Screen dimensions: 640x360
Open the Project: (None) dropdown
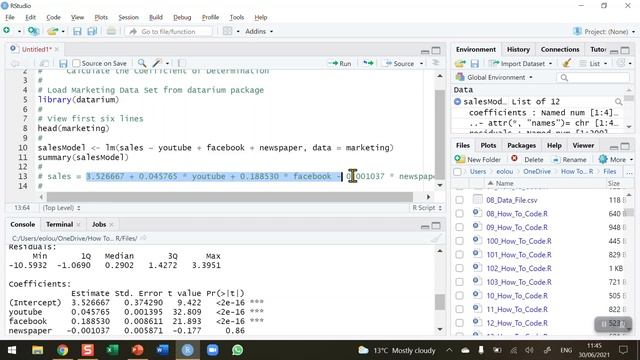(604, 31)
